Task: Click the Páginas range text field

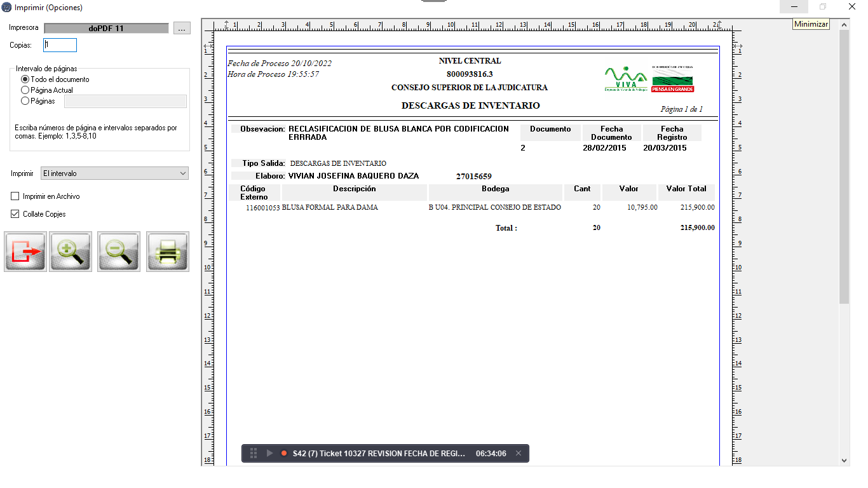Action: tap(125, 101)
